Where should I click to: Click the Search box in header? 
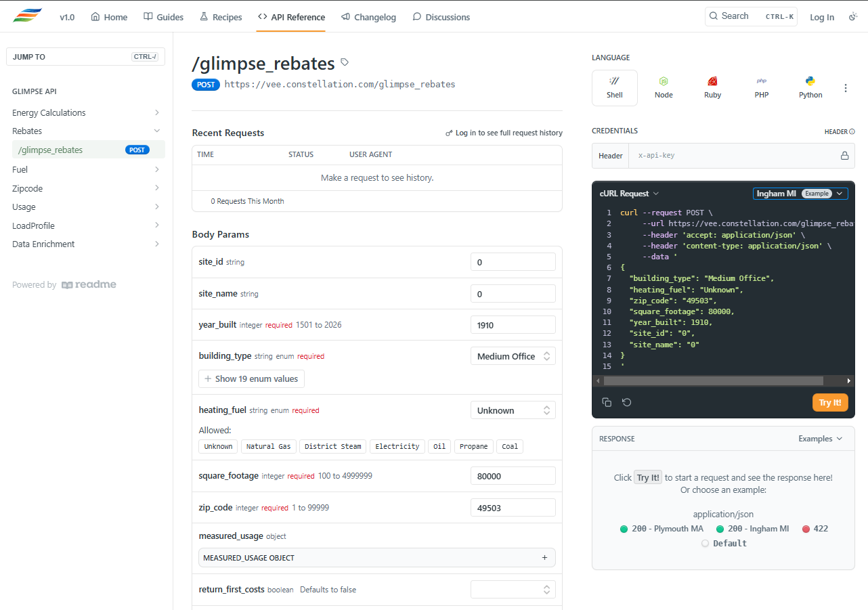(x=751, y=16)
